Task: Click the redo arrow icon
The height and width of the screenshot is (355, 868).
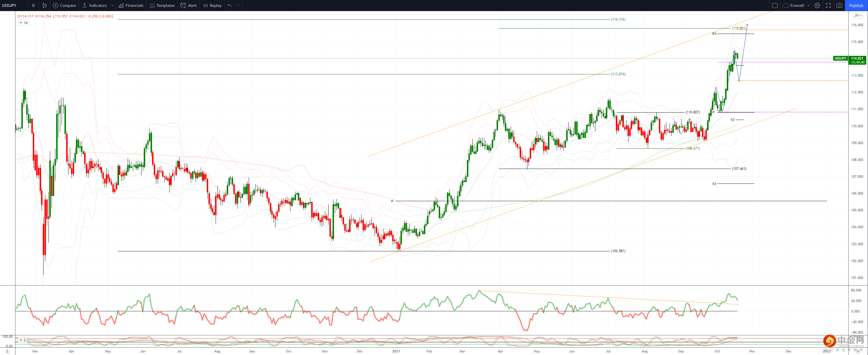Action: (238, 5)
